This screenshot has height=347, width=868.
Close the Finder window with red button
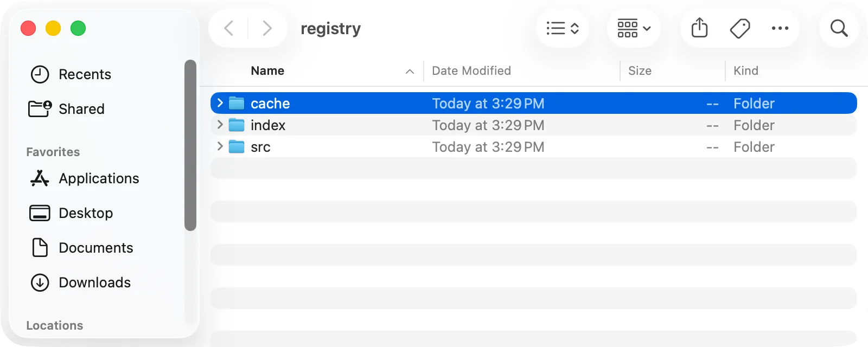28,28
